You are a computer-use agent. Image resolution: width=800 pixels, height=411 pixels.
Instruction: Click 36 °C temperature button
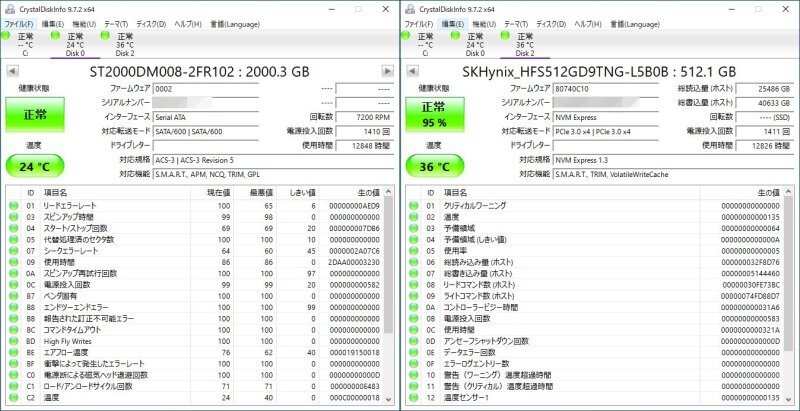click(435, 166)
